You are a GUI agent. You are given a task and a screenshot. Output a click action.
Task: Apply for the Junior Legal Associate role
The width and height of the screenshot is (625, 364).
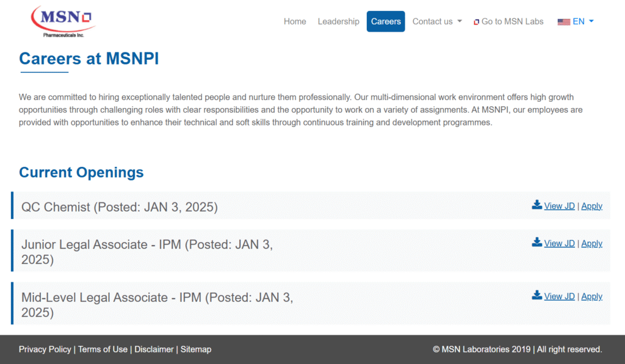[x=591, y=243]
